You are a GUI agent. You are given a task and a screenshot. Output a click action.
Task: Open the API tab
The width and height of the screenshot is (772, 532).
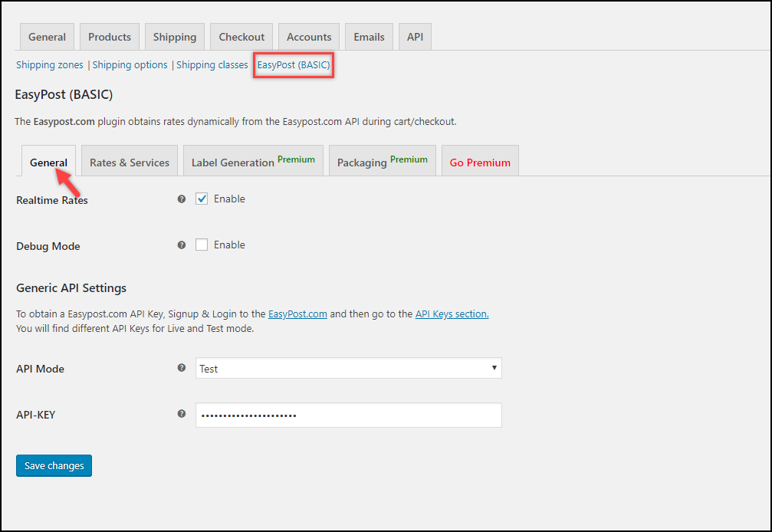point(415,37)
